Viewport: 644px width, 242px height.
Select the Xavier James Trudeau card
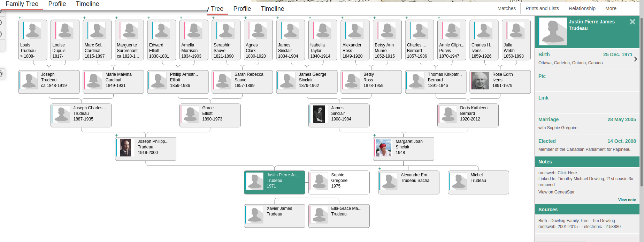pos(274,216)
